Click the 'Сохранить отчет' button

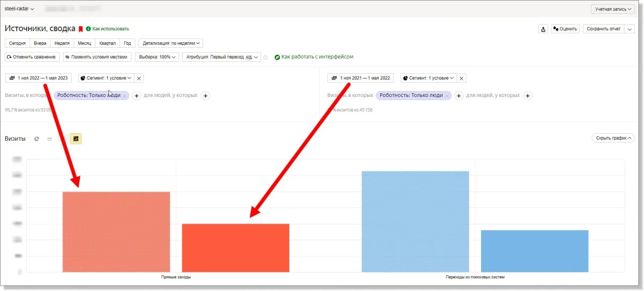[603, 29]
